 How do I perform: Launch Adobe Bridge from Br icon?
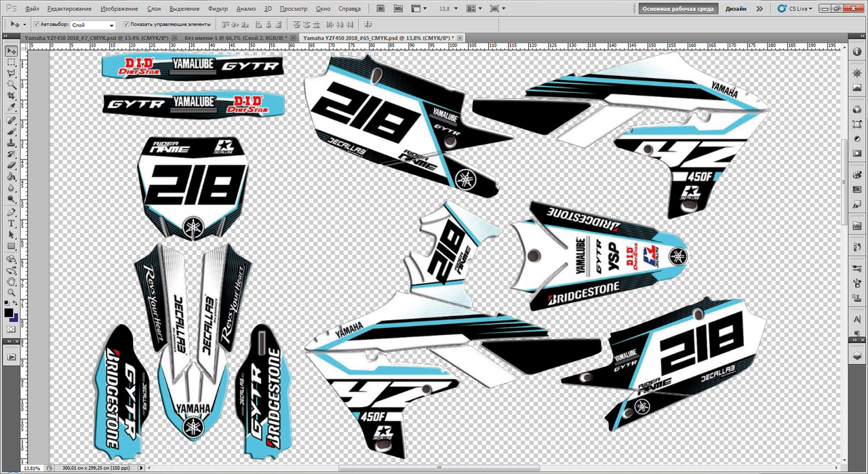[x=380, y=9]
